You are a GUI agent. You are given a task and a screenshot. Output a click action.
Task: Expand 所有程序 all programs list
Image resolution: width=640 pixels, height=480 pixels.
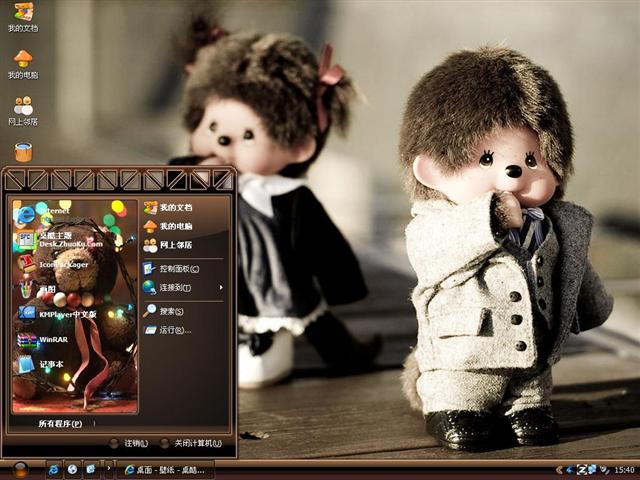tap(60, 423)
